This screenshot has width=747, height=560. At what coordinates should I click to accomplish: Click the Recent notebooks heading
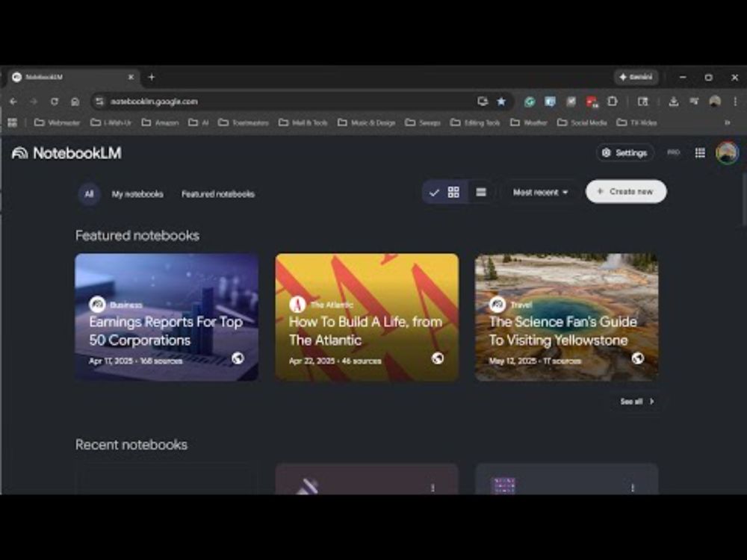point(131,445)
